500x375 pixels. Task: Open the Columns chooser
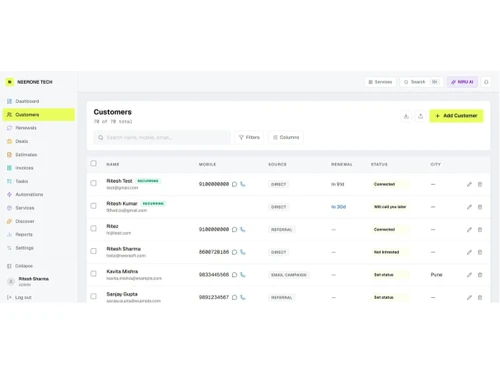(286, 137)
